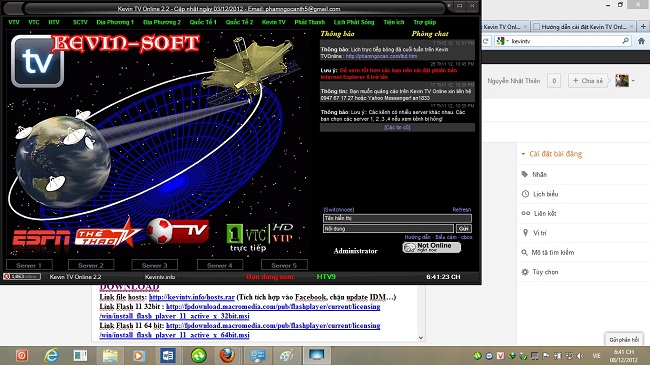Click the Tên hiển thị display name field

tap(397, 218)
